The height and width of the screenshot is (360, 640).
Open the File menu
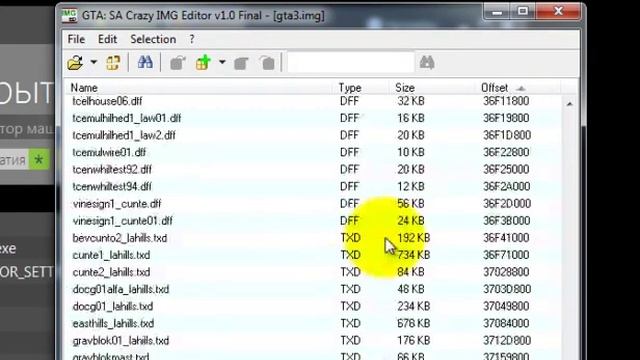coord(76,39)
